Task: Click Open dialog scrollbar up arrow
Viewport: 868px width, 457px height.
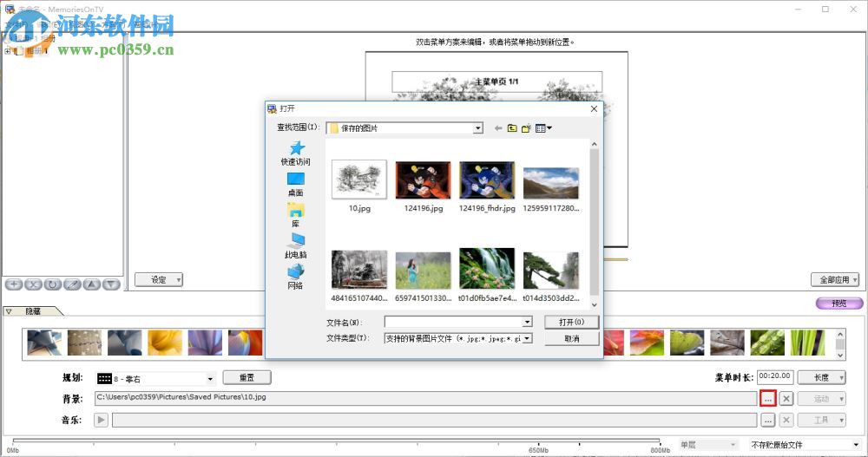Action: tap(594, 145)
